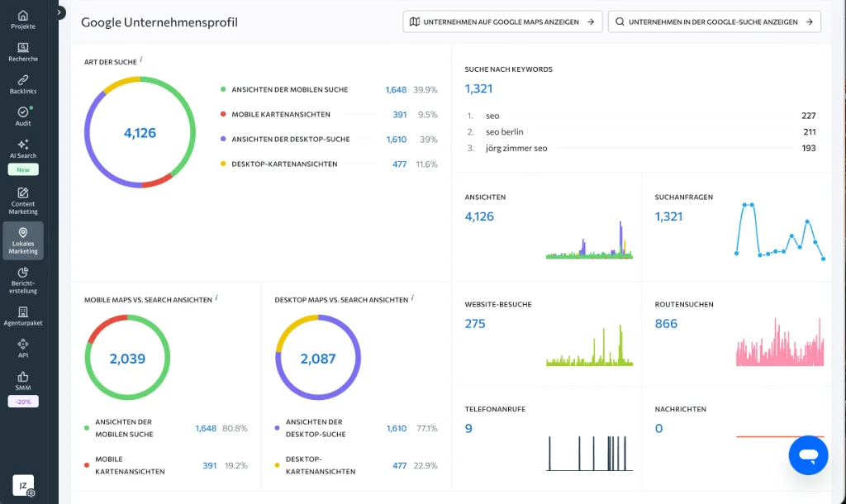Open the Recherche sidebar section
This screenshot has width=846, height=504.
point(23,52)
